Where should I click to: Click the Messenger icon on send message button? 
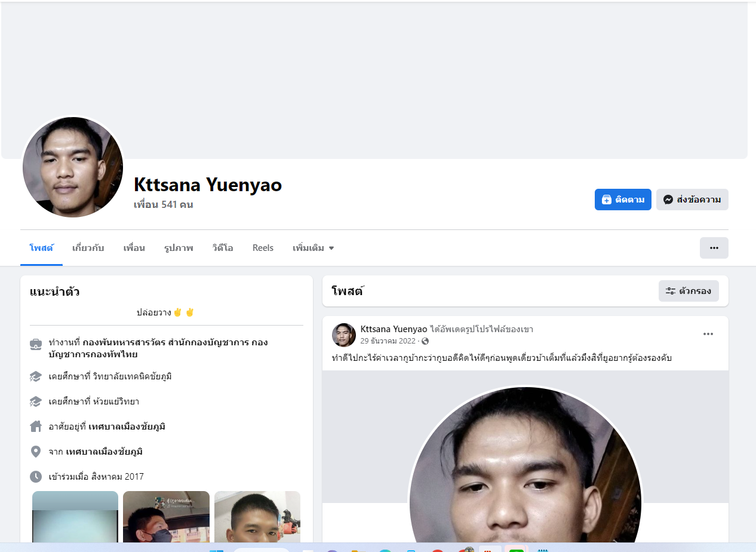coord(668,200)
